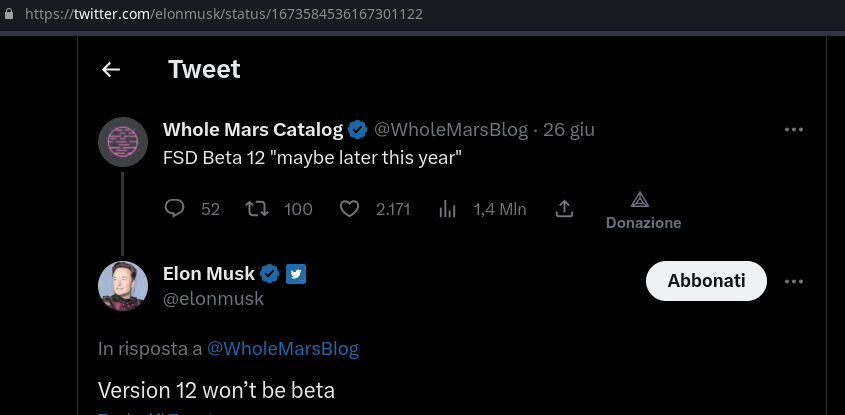Click the Elon Musk display name
Screen dimensions: 845x415
tap(209, 274)
